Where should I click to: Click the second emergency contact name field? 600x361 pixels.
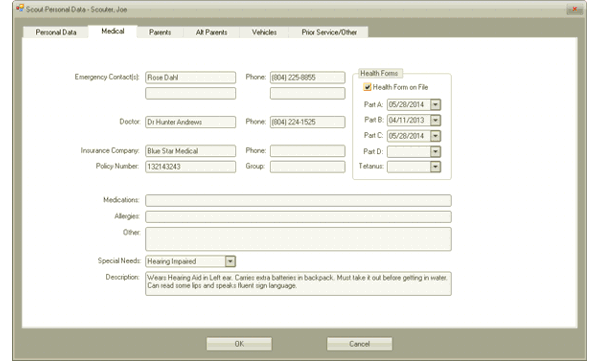(191, 93)
